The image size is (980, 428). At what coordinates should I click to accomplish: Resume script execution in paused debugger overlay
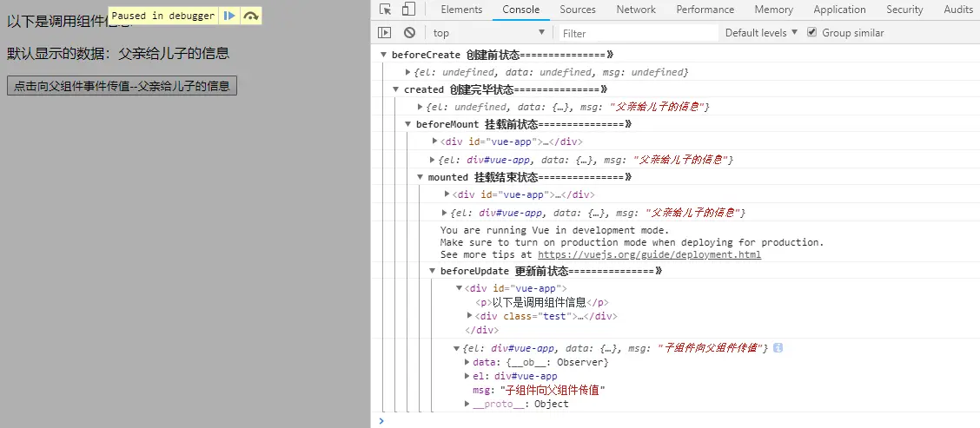pyautogui.click(x=229, y=16)
